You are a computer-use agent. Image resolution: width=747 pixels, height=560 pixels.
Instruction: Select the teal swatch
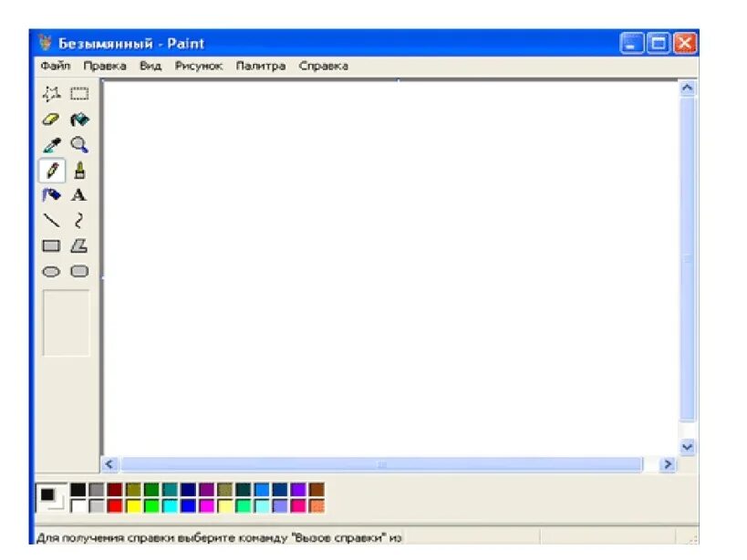[x=170, y=490]
